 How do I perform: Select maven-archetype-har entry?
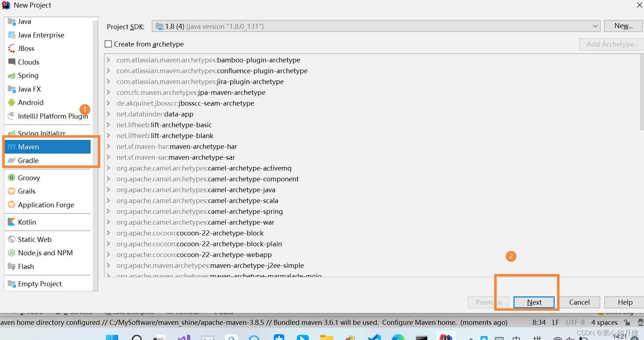(177, 146)
